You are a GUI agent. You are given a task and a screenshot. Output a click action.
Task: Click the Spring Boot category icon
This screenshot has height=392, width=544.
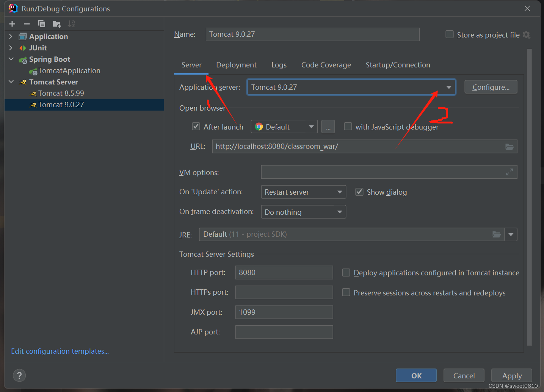23,59
